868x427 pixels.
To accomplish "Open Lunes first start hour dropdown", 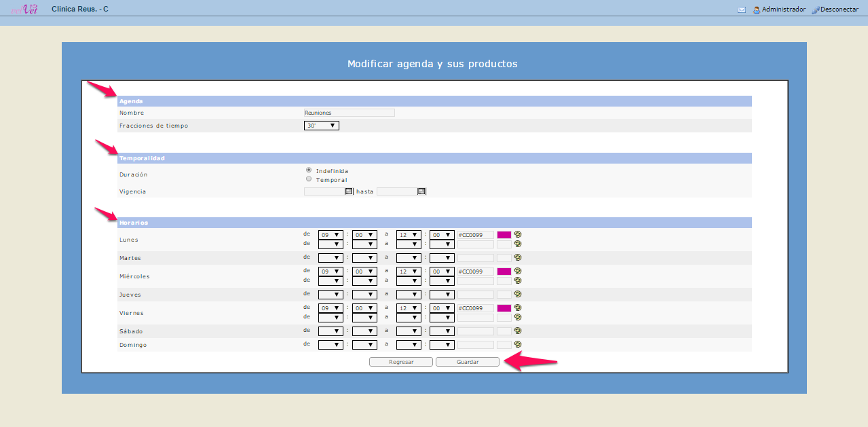I will pos(331,235).
